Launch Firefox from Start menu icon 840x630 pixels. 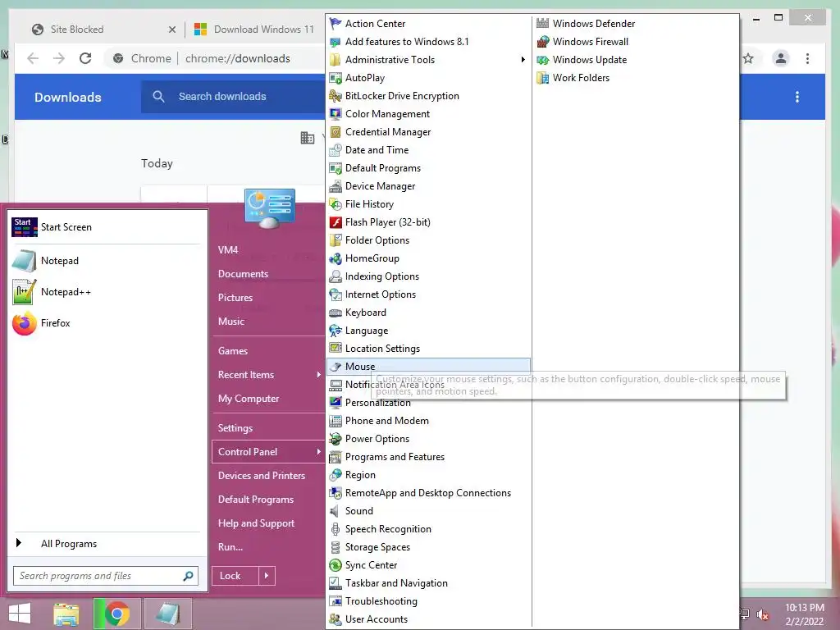pyautogui.click(x=24, y=323)
